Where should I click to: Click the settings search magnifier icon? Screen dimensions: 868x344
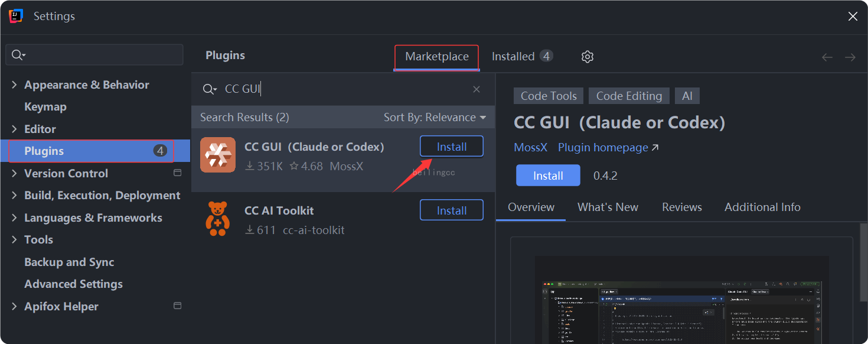(18, 55)
